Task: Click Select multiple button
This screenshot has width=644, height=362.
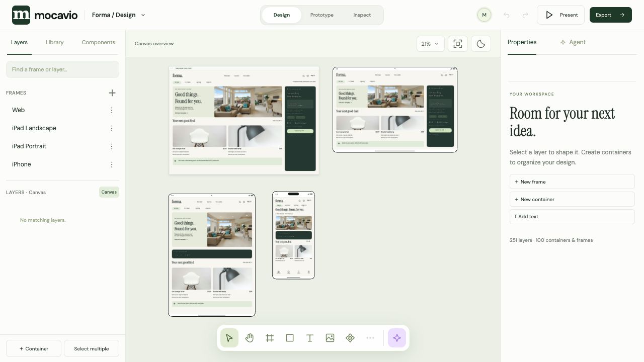Action: point(92,348)
